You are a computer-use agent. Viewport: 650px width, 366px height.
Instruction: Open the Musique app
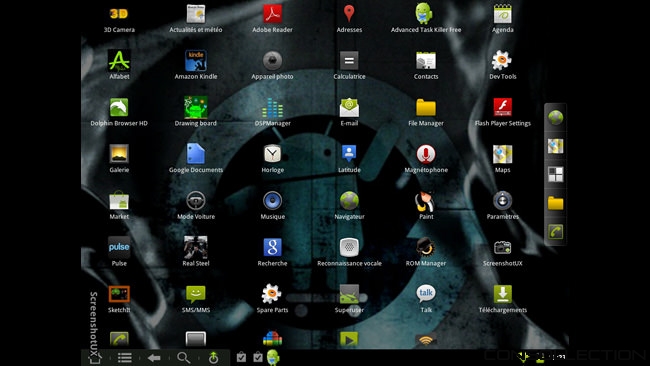tap(272, 205)
